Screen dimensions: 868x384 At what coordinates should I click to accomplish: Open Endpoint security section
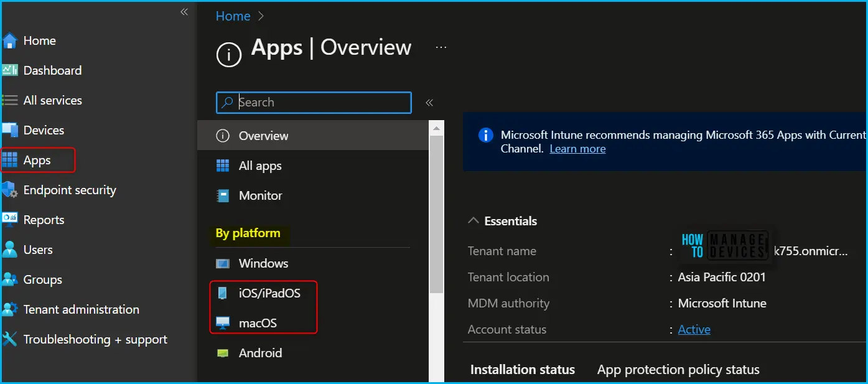[70, 190]
